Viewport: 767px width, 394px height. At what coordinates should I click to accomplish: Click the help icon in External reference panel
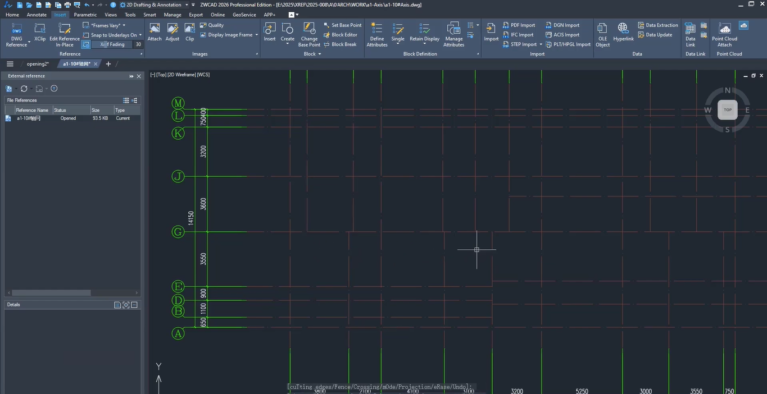(54, 89)
